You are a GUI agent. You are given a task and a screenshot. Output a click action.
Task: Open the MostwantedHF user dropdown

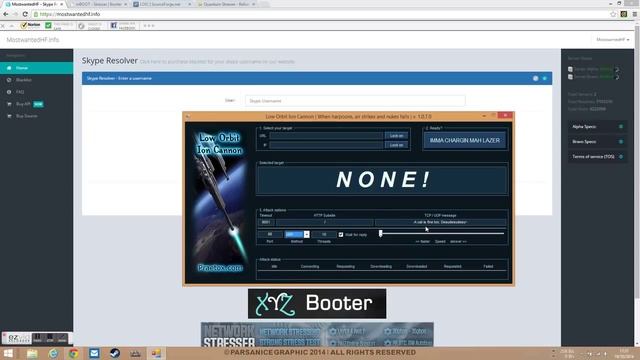(613, 40)
